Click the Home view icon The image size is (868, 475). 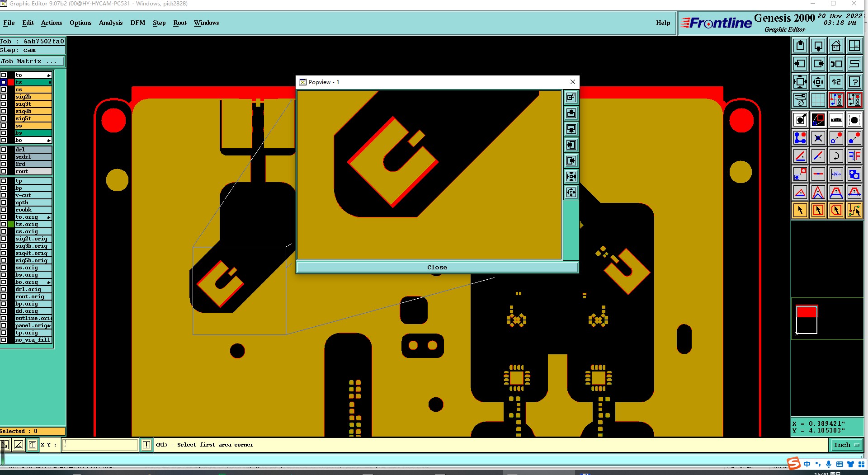(836, 46)
